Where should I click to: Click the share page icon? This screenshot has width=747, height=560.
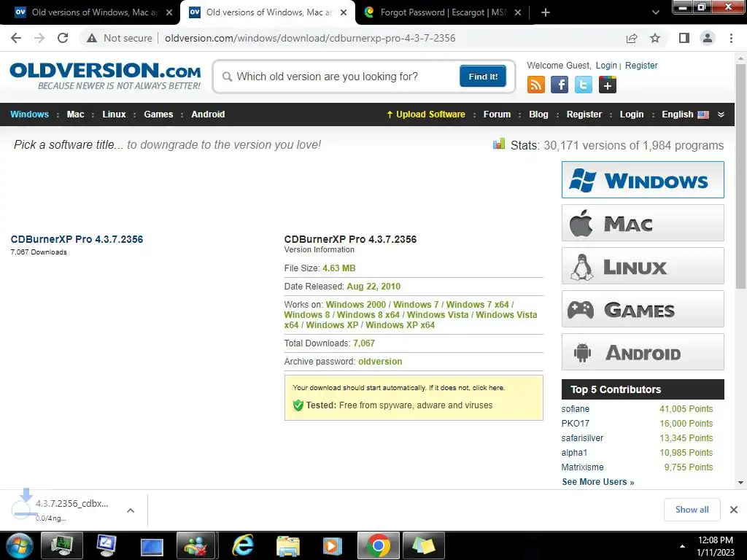tap(632, 38)
